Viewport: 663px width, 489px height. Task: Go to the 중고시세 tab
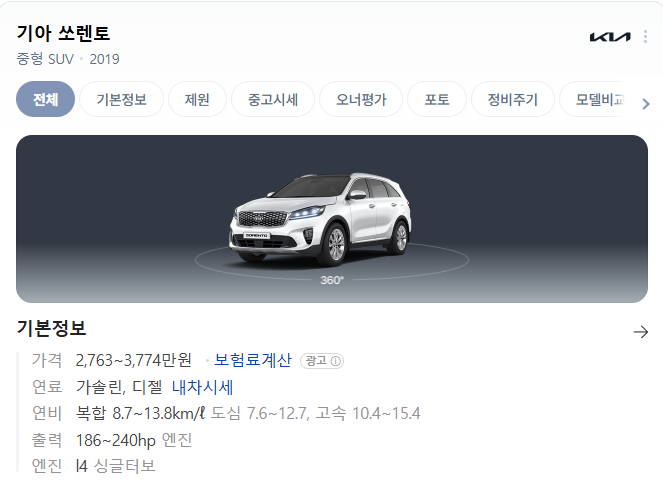point(273,99)
